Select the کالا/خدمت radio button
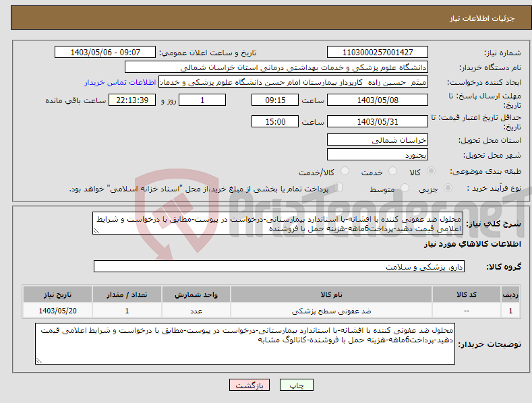The width and height of the screenshot is (532, 403). click(345, 171)
